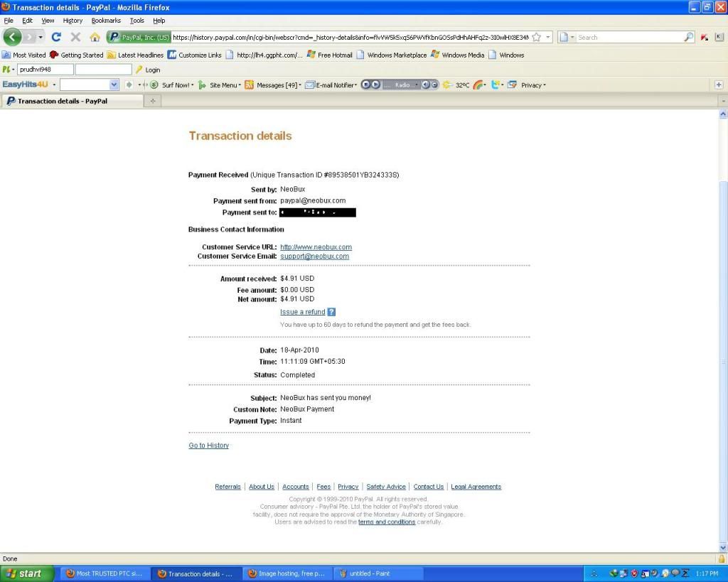The height and width of the screenshot is (582, 728).
Task: Click the Login key button in toolbar
Action: (148, 70)
